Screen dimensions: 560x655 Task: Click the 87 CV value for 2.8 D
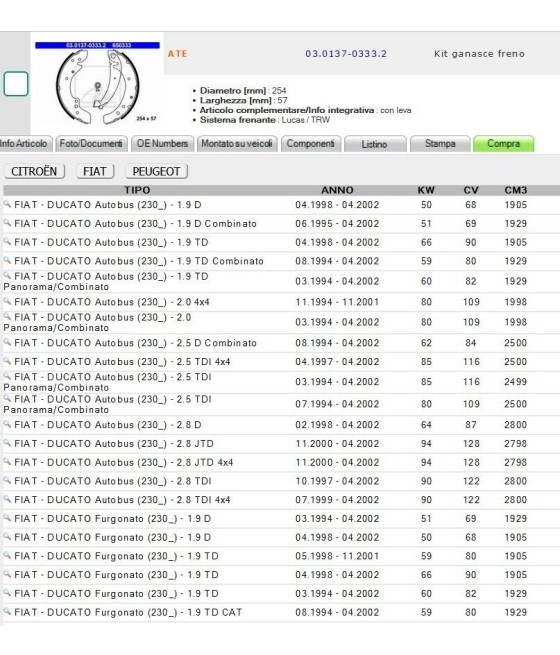click(x=471, y=425)
